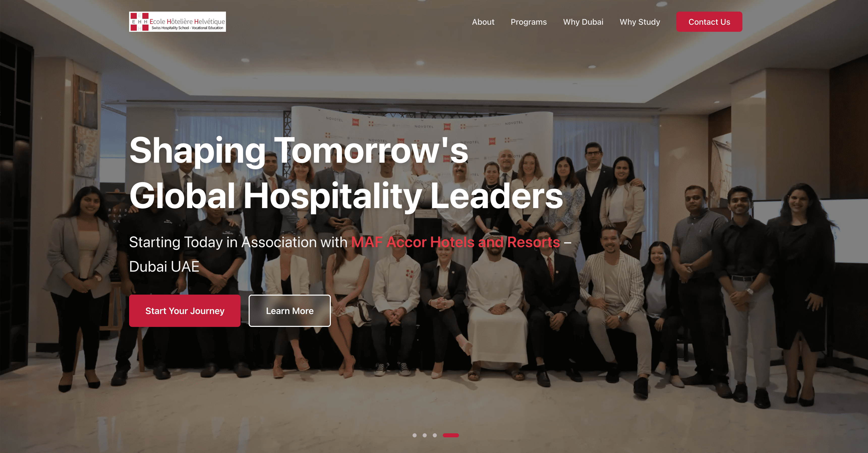The width and height of the screenshot is (868, 453).
Task: Click the red Contact Us button
Action: tap(709, 22)
